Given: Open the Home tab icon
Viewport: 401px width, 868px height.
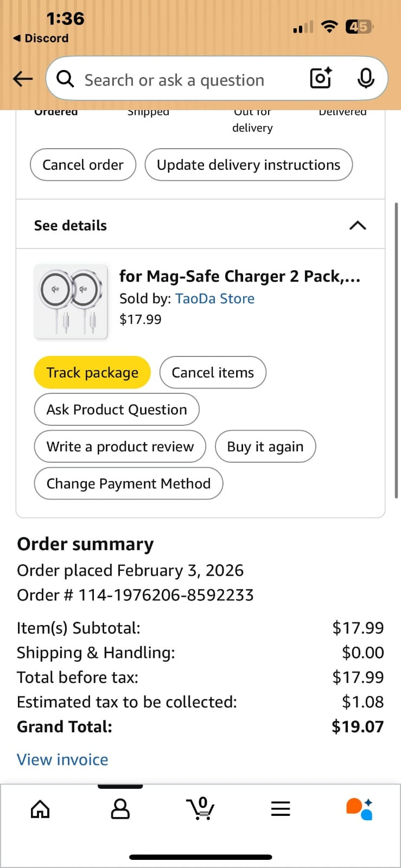Looking at the screenshot, I should pyautogui.click(x=40, y=809).
